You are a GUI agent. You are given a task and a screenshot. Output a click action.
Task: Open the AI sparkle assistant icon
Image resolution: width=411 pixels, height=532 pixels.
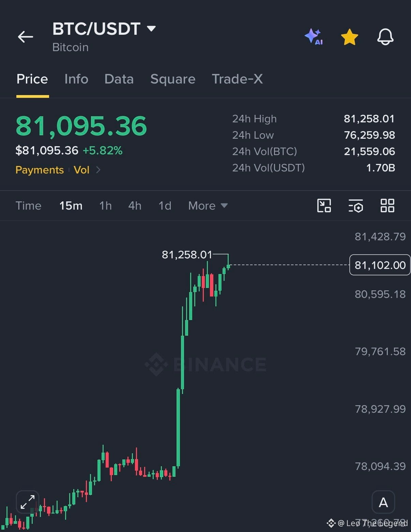coord(314,37)
